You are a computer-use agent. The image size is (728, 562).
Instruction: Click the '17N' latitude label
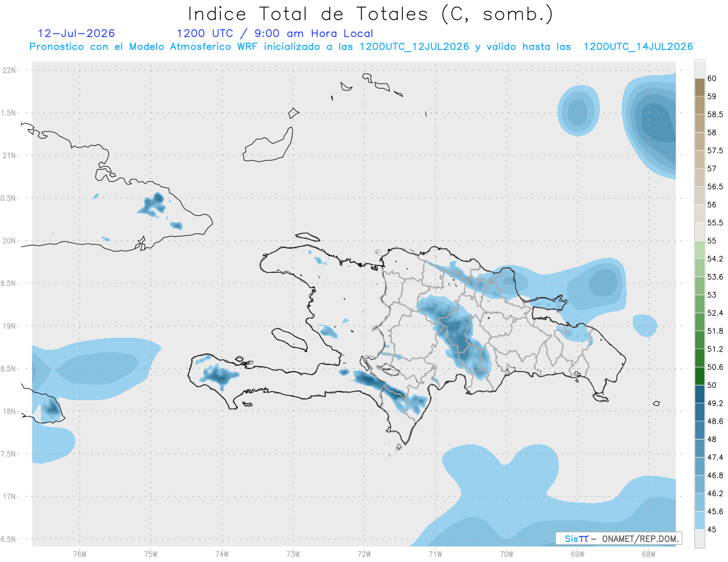pos(10,497)
